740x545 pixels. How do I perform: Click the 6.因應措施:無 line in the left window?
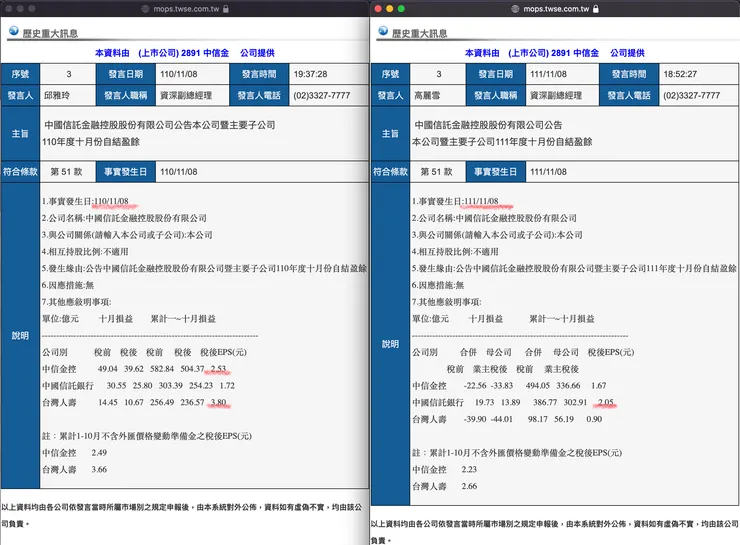67,285
